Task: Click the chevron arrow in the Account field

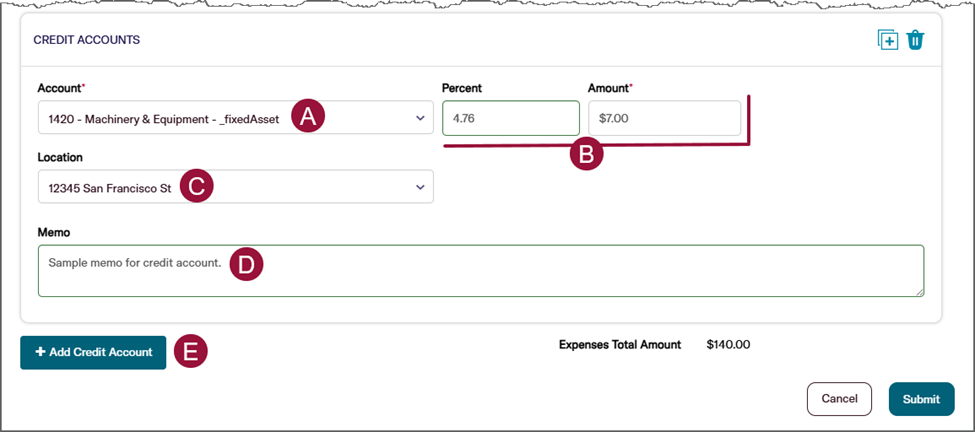Action: coord(420,119)
